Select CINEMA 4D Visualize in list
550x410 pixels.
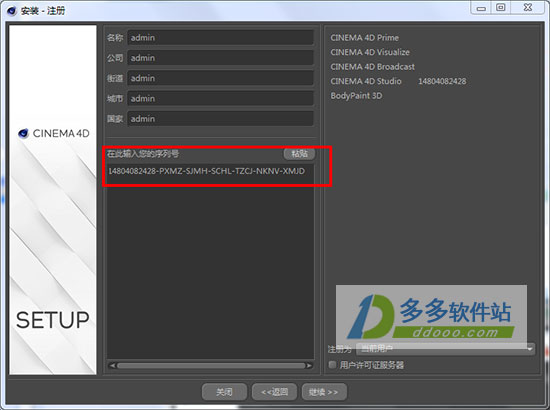tap(370, 52)
